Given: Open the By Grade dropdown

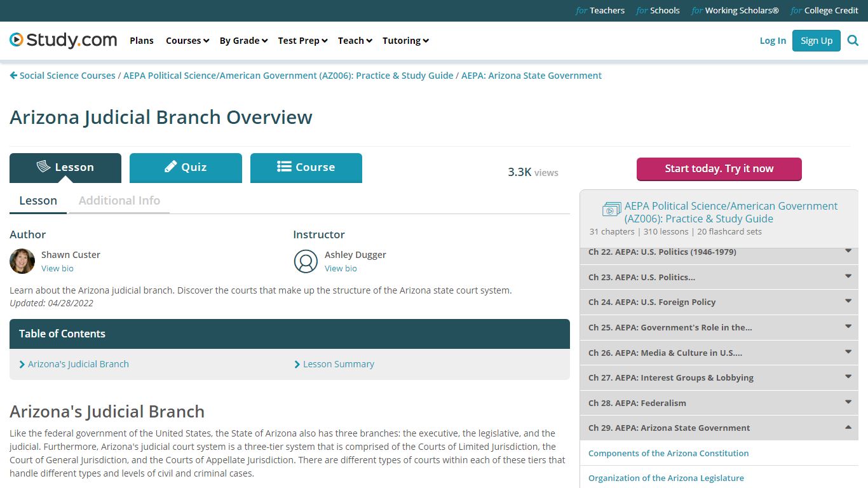Looking at the screenshot, I should point(243,41).
